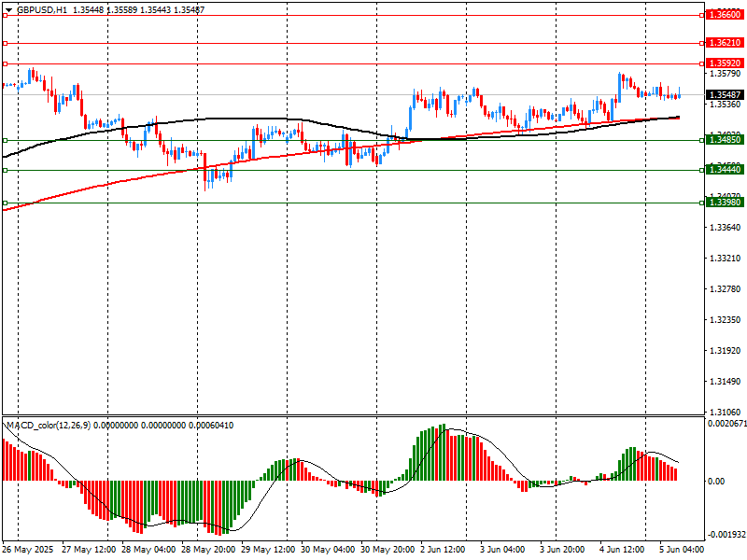Click the GBPUSD,H1 chart title text
Viewport: 747px width, 560px height.
click(x=42, y=9)
